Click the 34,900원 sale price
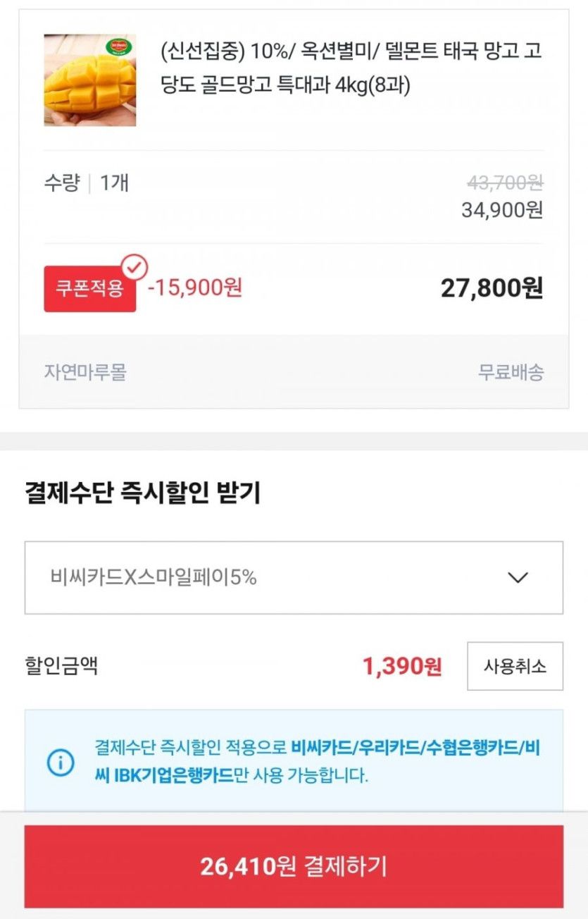 tap(502, 210)
